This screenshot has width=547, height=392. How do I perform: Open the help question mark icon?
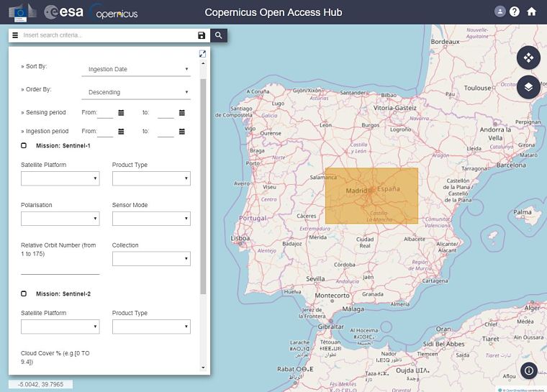pos(515,12)
